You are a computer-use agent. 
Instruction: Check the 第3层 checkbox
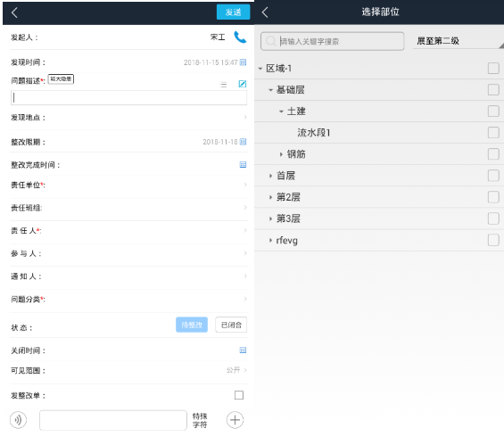coord(493,218)
